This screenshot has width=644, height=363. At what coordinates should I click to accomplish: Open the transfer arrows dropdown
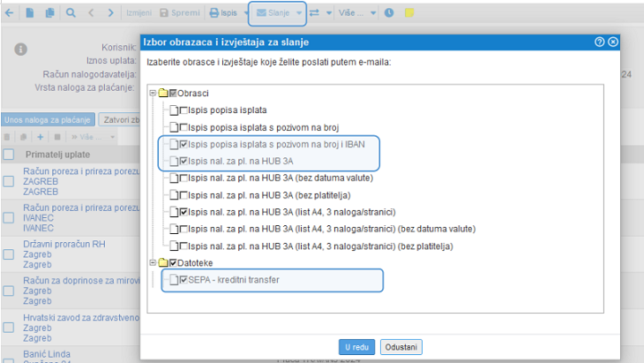[328, 13]
